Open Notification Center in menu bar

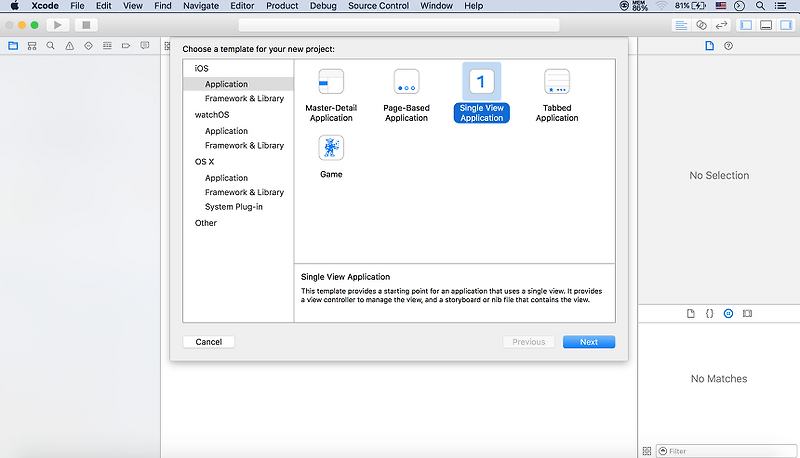pyautogui.click(x=780, y=6)
